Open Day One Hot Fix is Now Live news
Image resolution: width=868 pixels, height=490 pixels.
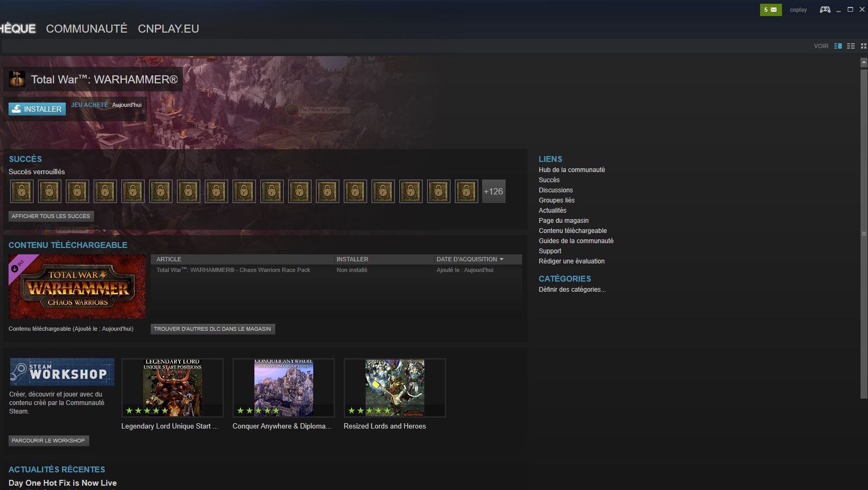[63, 483]
